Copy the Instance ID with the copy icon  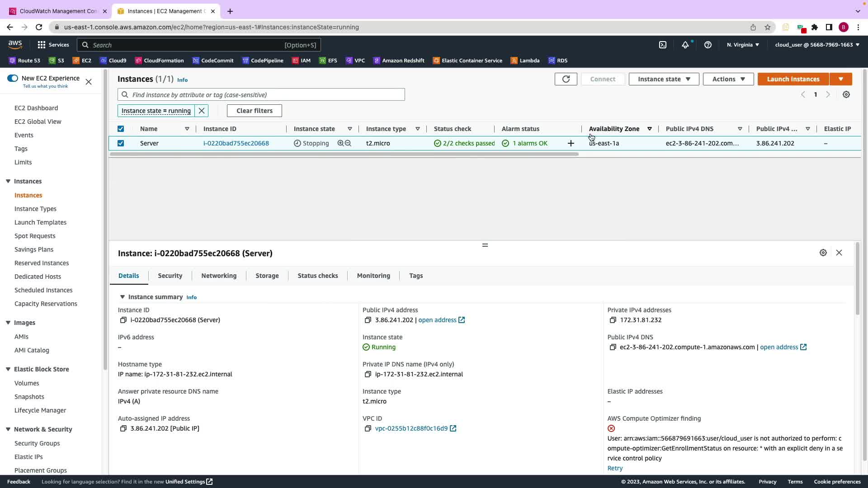[x=123, y=320]
